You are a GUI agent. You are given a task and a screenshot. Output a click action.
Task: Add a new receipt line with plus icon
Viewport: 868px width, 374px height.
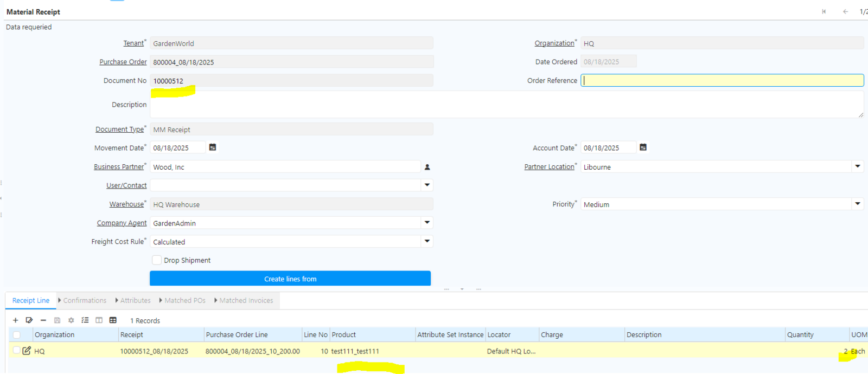click(x=16, y=320)
